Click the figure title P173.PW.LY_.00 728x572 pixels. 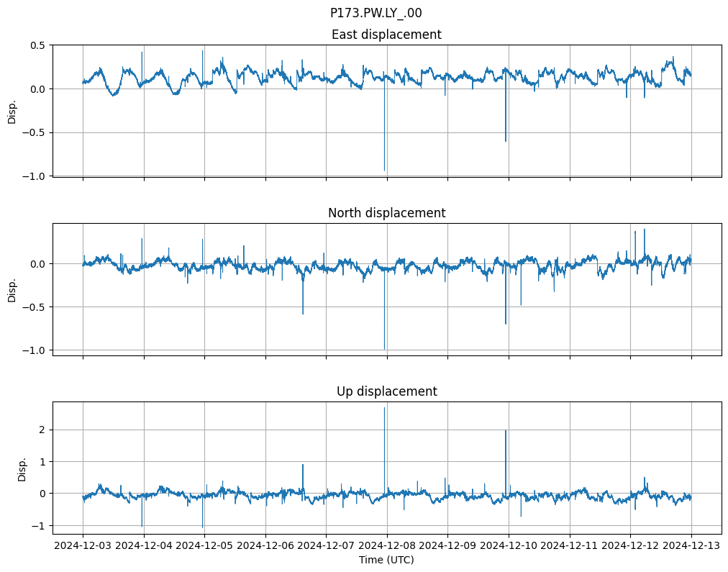click(x=376, y=13)
